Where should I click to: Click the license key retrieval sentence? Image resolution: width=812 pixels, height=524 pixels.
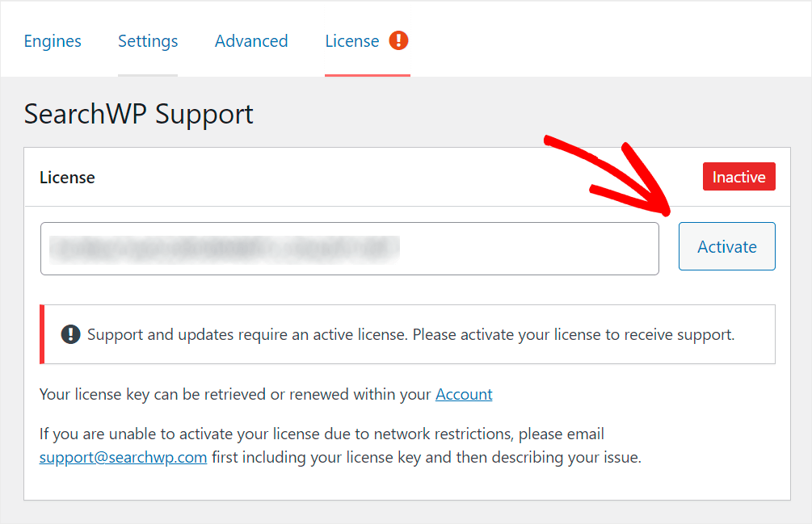266,394
